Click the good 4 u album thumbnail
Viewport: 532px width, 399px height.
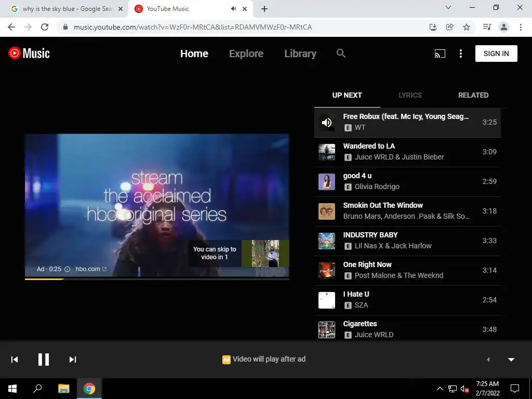tap(327, 181)
